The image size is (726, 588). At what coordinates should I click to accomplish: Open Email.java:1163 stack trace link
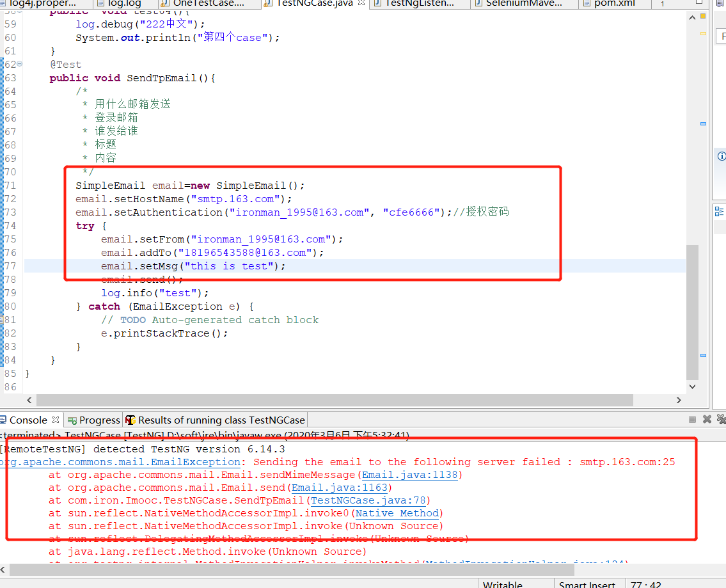click(340, 488)
